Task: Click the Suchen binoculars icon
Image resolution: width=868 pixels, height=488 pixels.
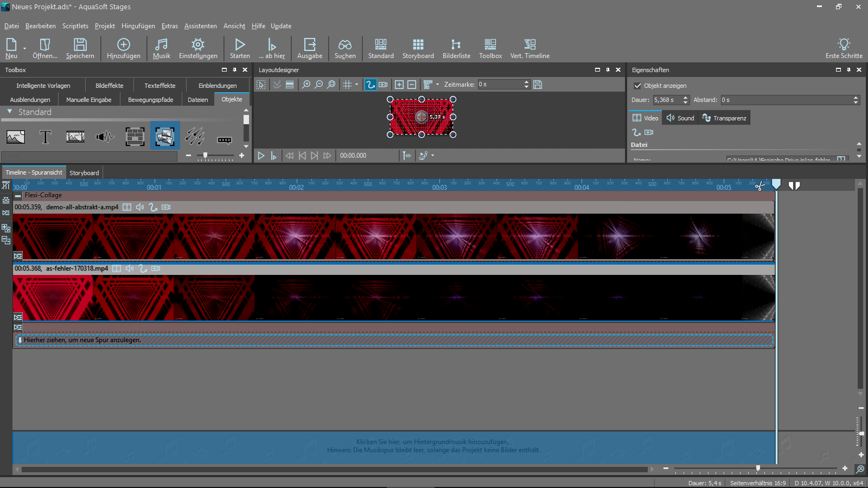Action: click(x=345, y=48)
